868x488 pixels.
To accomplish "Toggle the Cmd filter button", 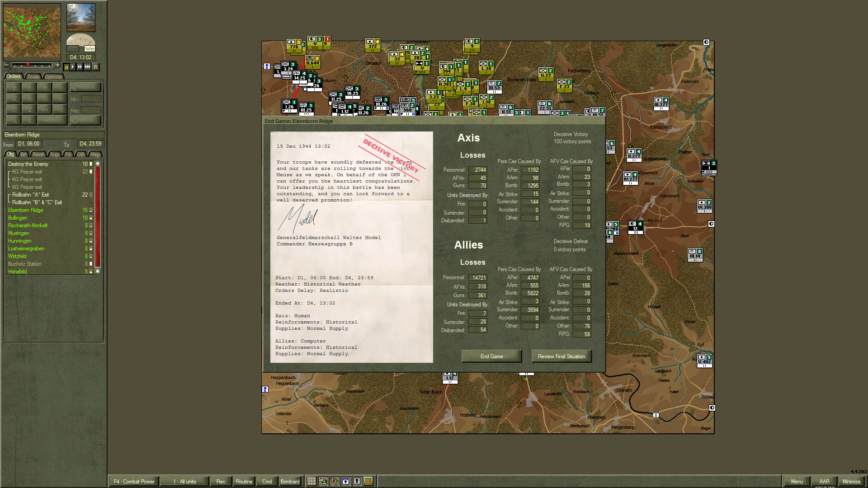I will click(267, 482).
